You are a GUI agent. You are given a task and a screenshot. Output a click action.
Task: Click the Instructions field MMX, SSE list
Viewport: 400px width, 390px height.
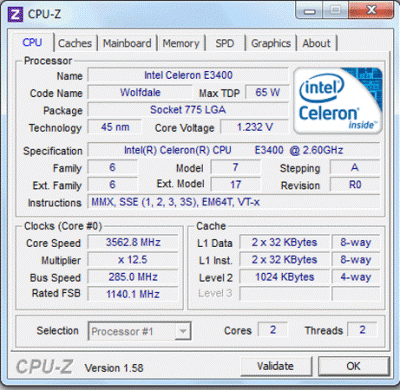(x=233, y=202)
